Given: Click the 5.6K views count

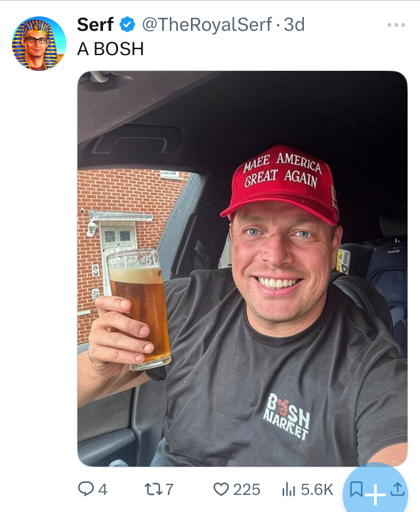Looking at the screenshot, I should 316,490.
